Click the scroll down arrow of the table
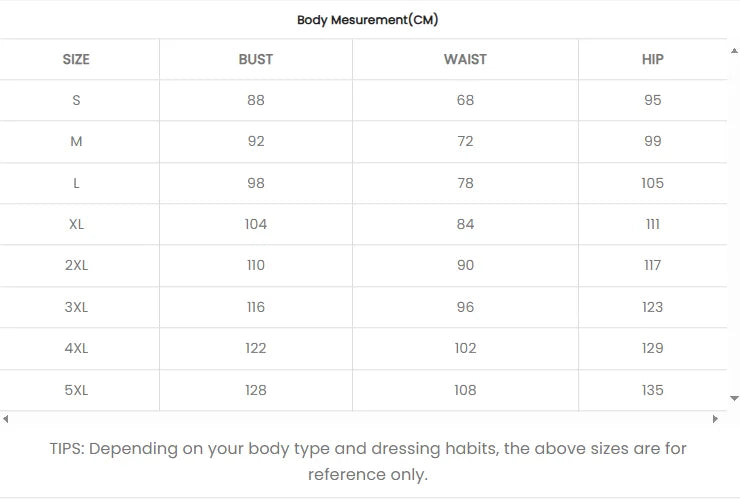Screen dimensions: 740x501 click(x=735, y=398)
